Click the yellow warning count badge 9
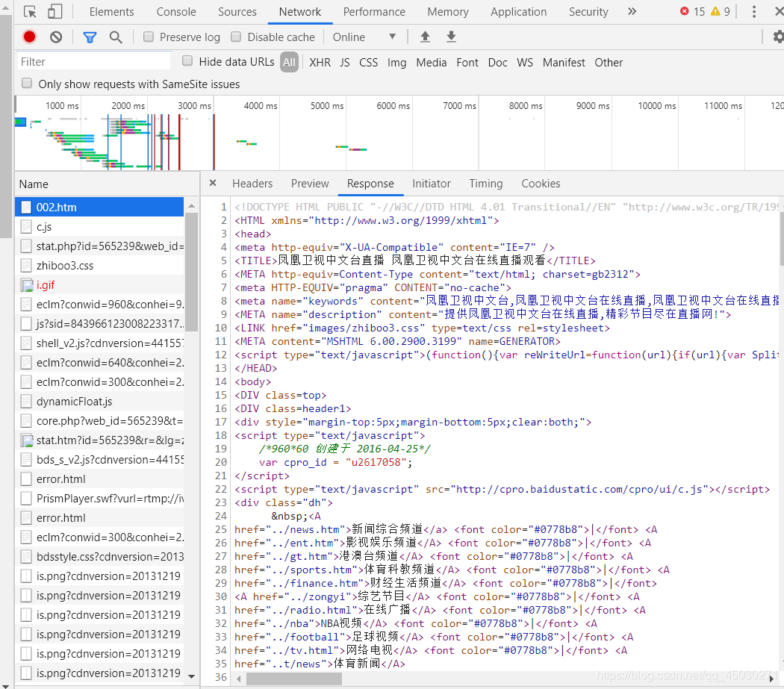The width and height of the screenshot is (784, 689). click(x=721, y=11)
